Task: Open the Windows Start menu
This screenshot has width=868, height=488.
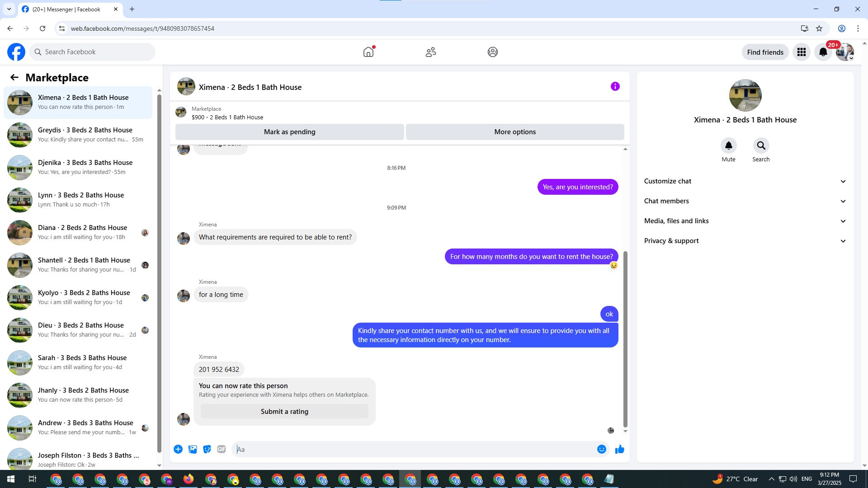Action: point(11,479)
